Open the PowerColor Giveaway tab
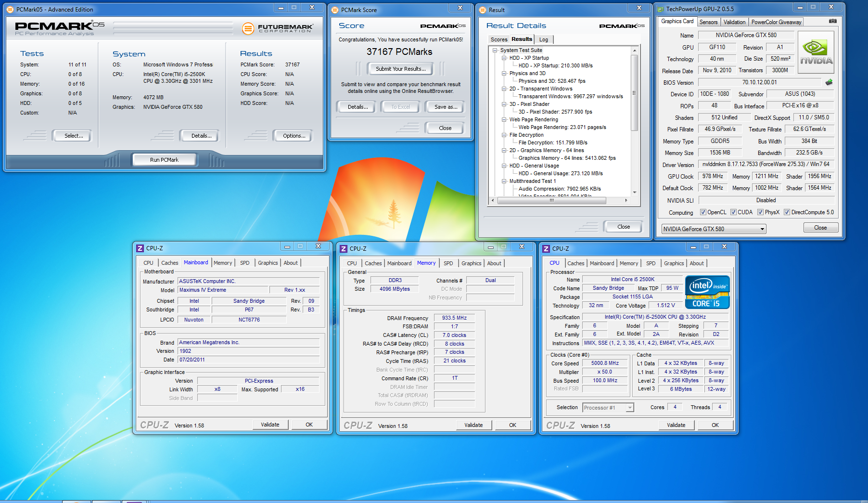This screenshot has height=503, width=868. [776, 22]
